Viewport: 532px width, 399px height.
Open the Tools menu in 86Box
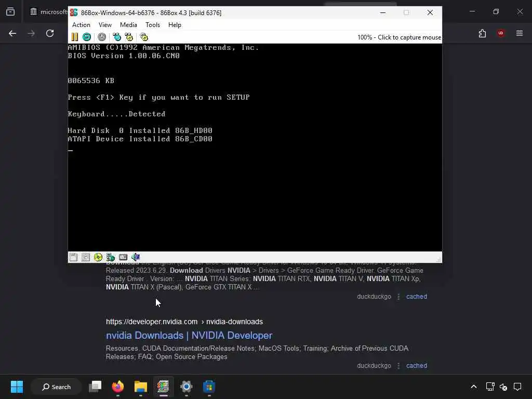click(x=153, y=25)
